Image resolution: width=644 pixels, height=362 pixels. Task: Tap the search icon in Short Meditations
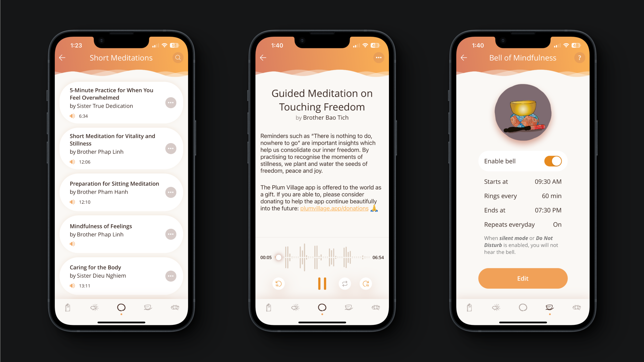[178, 58]
